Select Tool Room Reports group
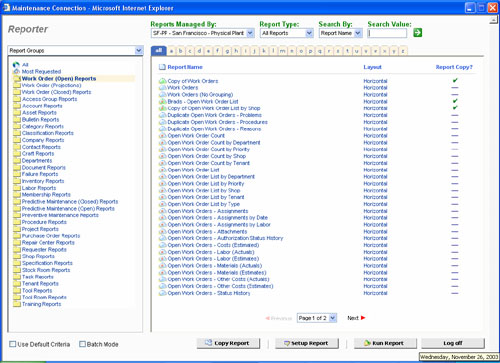The width and height of the screenshot is (500, 363). [x=44, y=297]
